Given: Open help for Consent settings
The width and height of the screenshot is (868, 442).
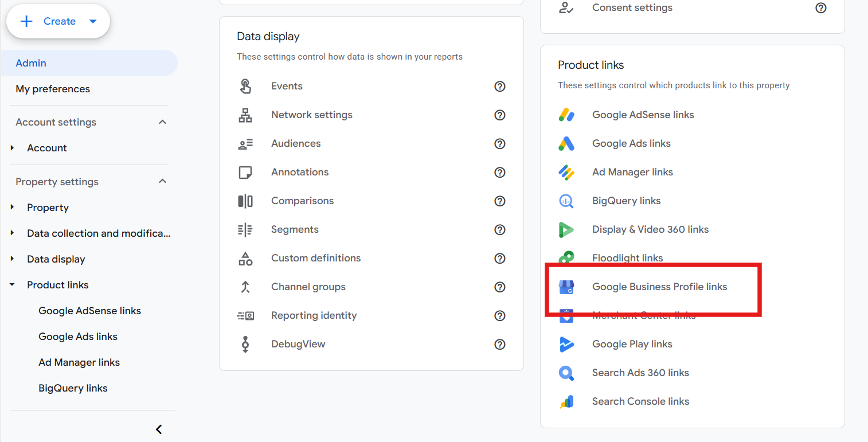Looking at the screenshot, I should coord(821,7).
